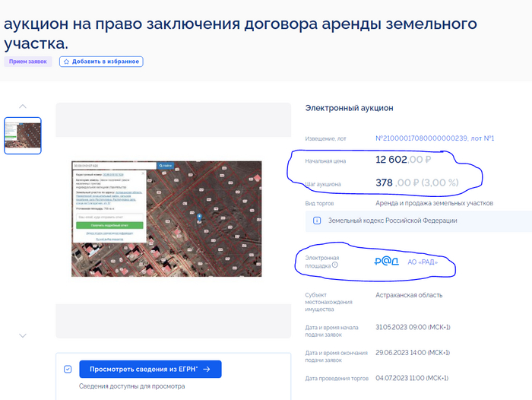The image size is (532, 400).
Task: Select the map thumbnail in the gallery
Action: point(23,135)
